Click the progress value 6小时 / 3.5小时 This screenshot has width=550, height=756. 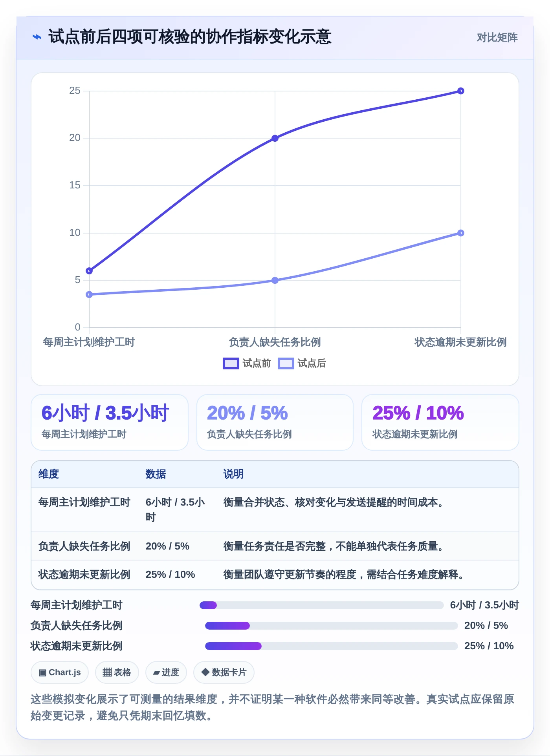[485, 605]
